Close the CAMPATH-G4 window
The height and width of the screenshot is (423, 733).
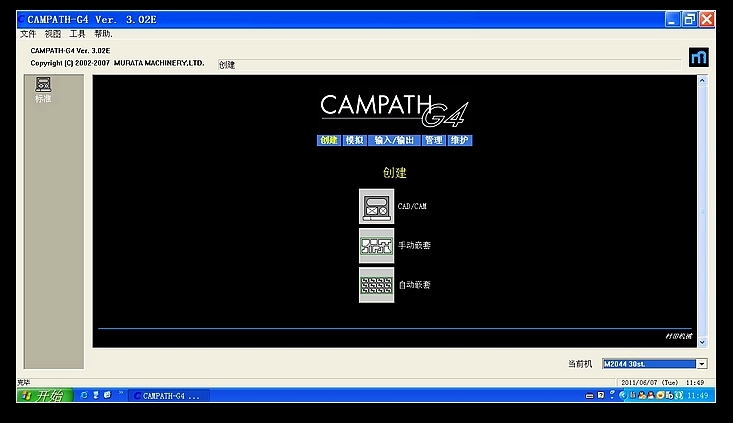coord(707,20)
